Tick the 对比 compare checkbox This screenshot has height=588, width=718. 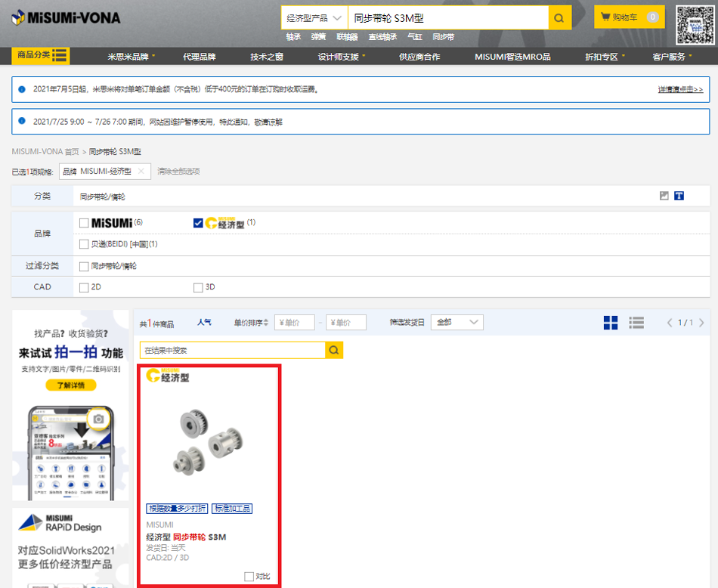(249, 576)
